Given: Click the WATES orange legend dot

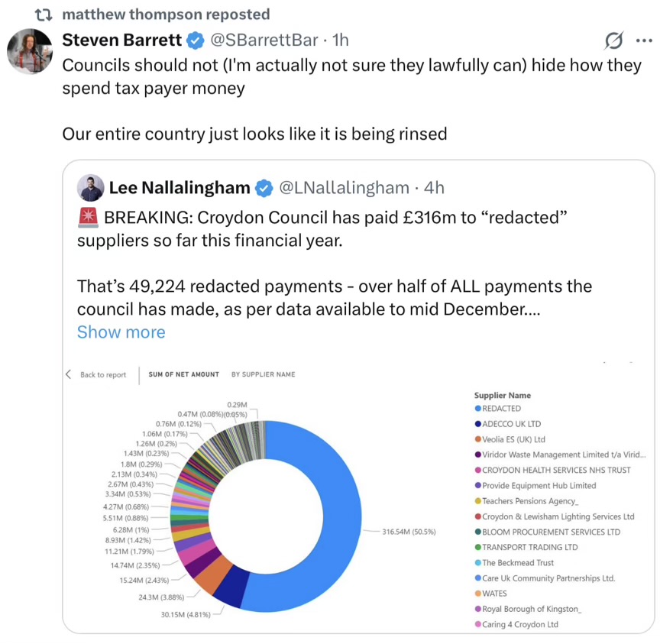Looking at the screenshot, I should click(x=478, y=594).
